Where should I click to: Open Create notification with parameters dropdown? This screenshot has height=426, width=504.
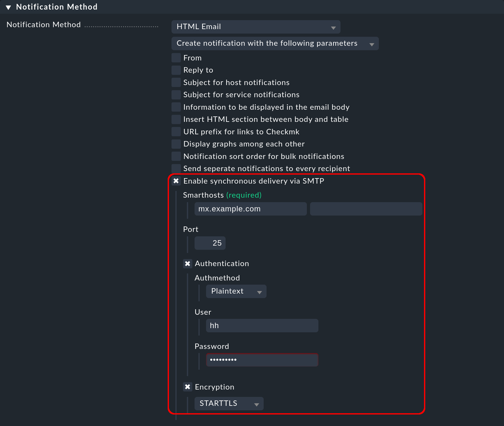(x=275, y=43)
